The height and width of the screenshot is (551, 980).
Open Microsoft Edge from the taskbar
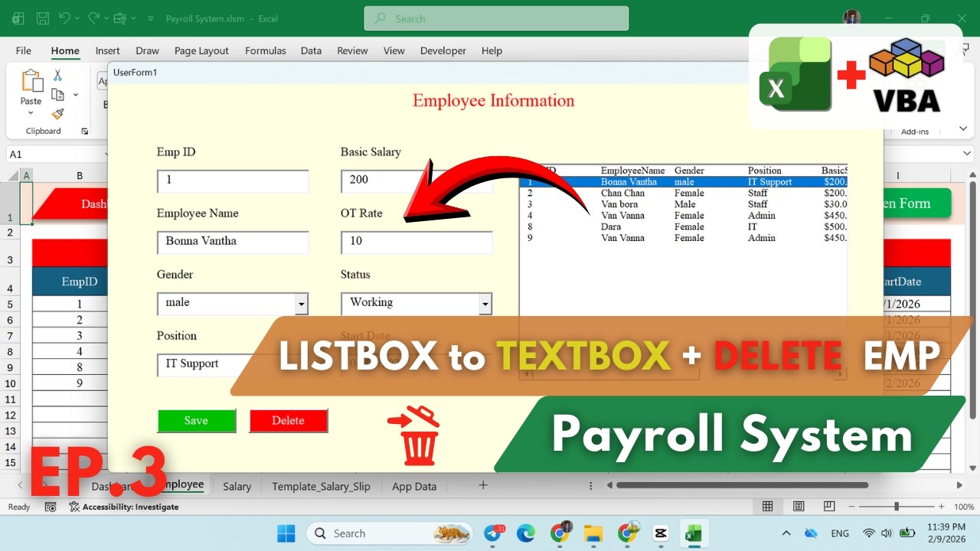[x=526, y=533]
